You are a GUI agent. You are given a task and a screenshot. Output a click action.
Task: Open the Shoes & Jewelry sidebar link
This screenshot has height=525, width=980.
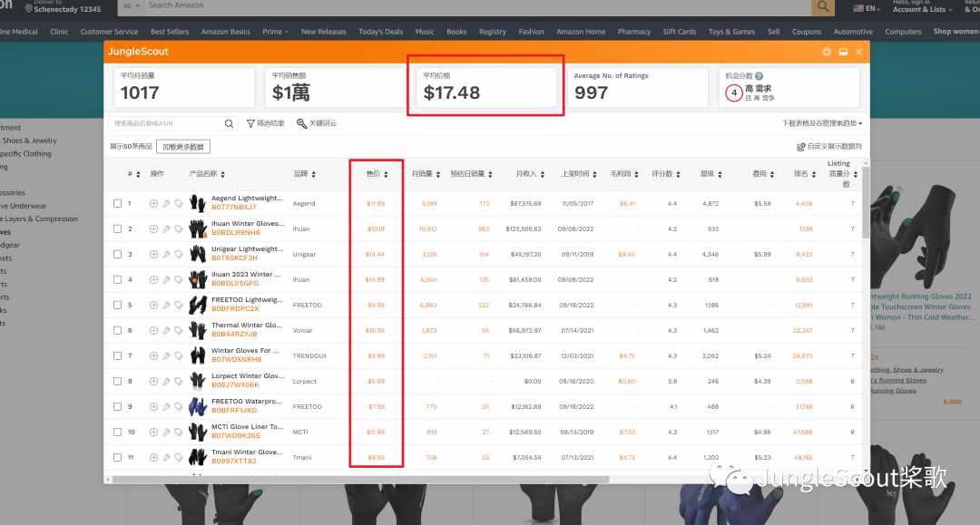(x=29, y=141)
